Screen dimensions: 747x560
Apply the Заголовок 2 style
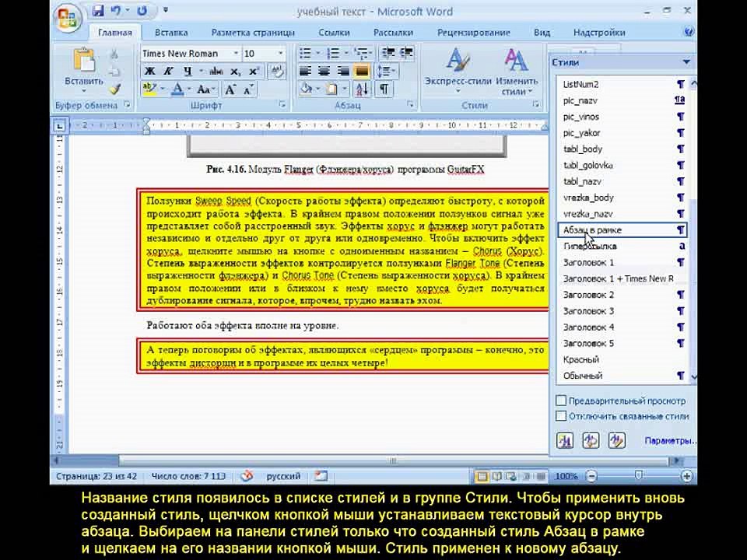pos(622,295)
